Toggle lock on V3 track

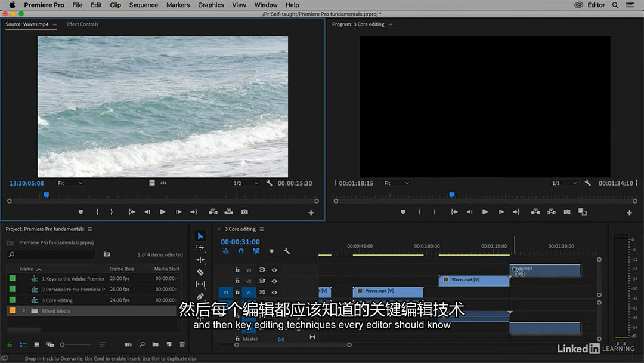[x=237, y=270]
